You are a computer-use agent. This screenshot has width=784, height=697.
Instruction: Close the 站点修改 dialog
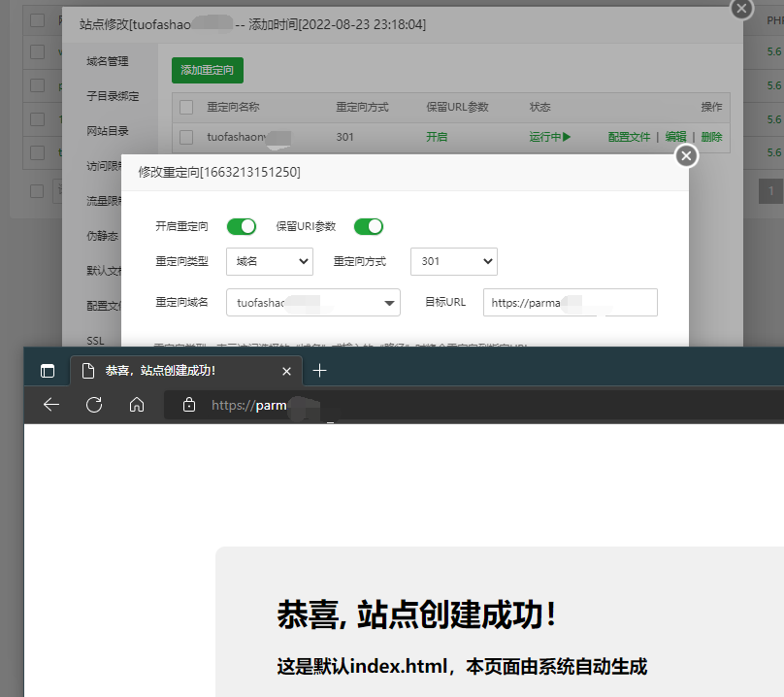click(x=741, y=9)
